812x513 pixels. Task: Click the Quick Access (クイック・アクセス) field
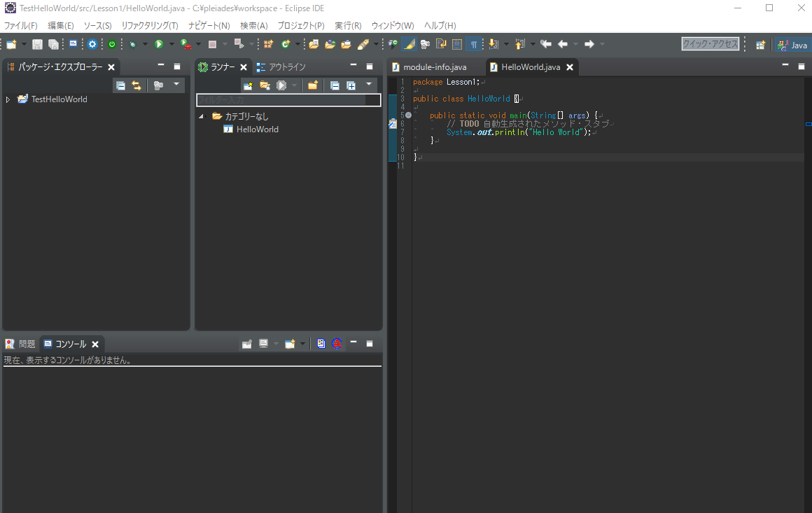[x=710, y=44]
